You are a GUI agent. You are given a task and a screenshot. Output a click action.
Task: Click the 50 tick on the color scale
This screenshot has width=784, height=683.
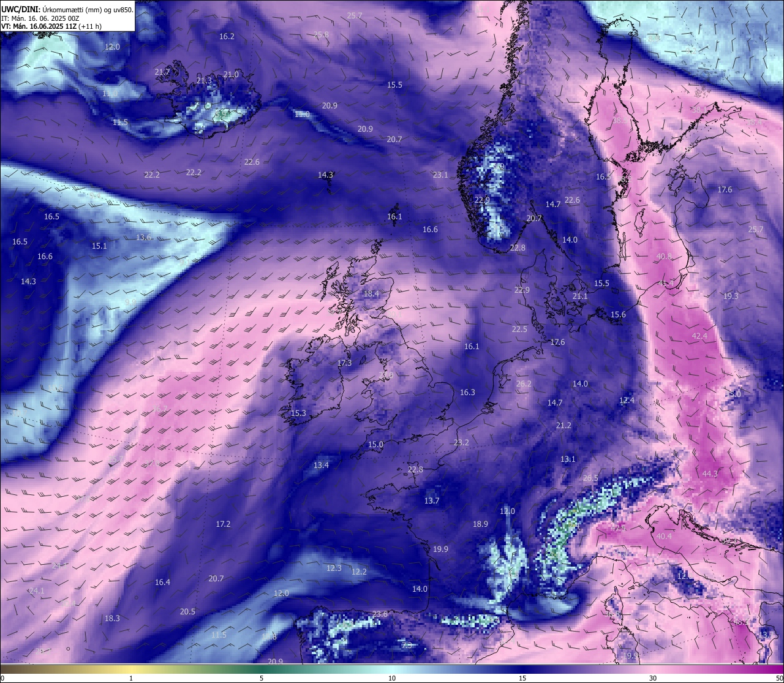coord(779,678)
